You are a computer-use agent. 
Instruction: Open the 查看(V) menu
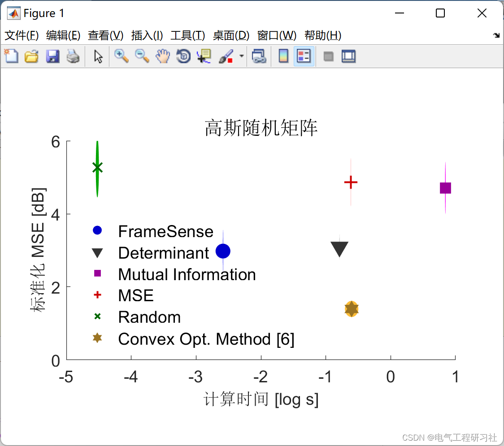click(106, 35)
